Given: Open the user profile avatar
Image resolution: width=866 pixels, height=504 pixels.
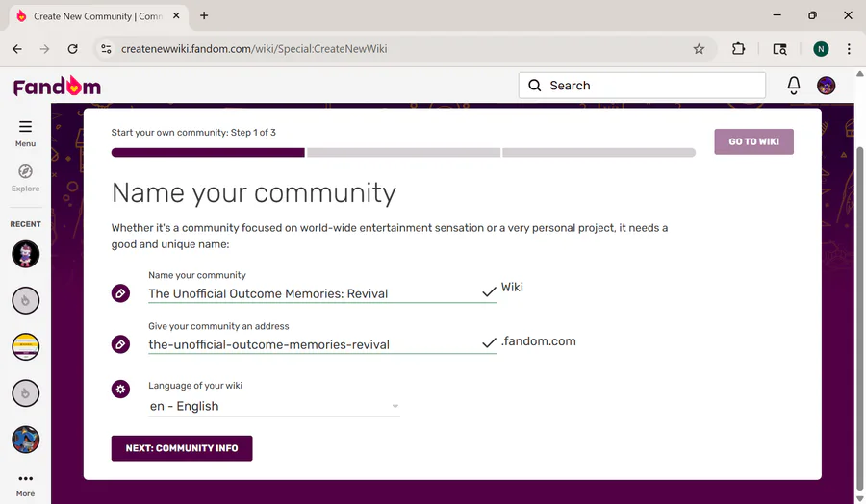Looking at the screenshot, I should pos(827,86).
